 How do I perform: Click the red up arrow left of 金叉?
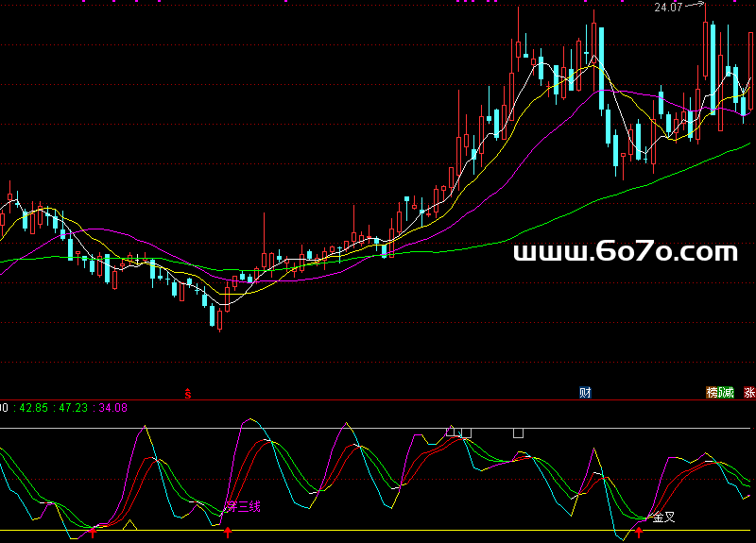click(639, 533)
